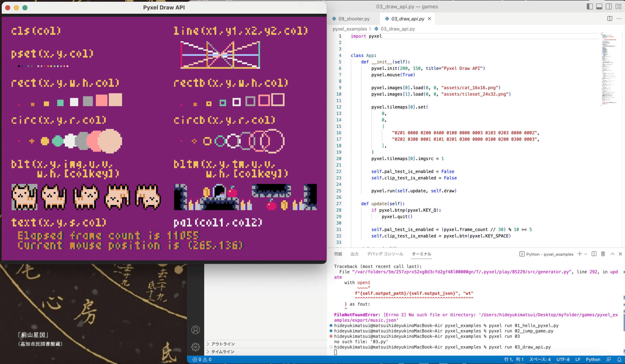Image resolution: width=625 pixels, height=364 pixels.
Task: Click Python language mode in status bar
Action: coord(593,359)
